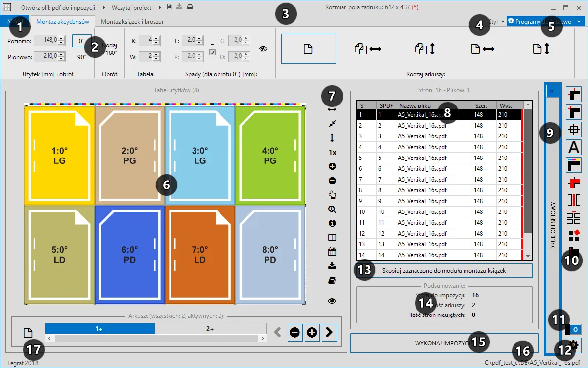Choose single sheet with horizontal arrow type
This screenshot has width=588, height=368.
(x=483, y=49)
